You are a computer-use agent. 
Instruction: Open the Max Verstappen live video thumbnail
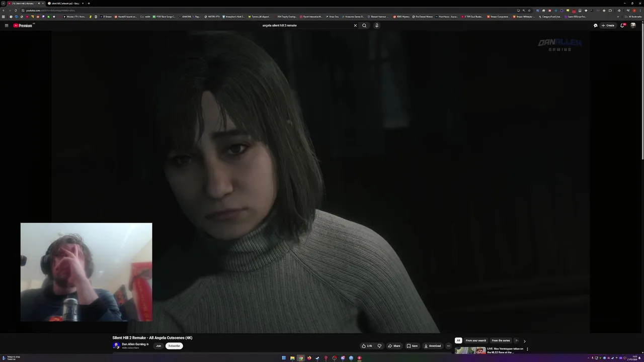click(x=470, y=350)
